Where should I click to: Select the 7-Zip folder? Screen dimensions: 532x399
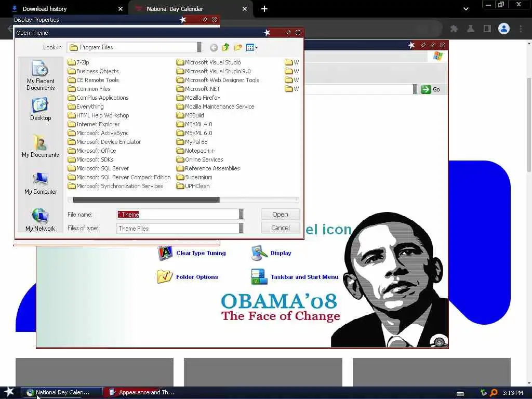pyautogui.click(x=78, y=62)
